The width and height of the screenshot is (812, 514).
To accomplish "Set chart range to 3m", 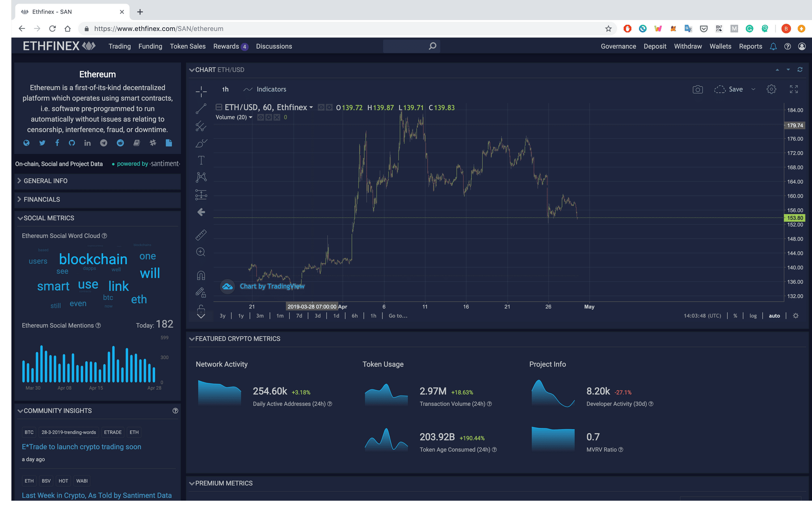I will click(x=260, y=316).
